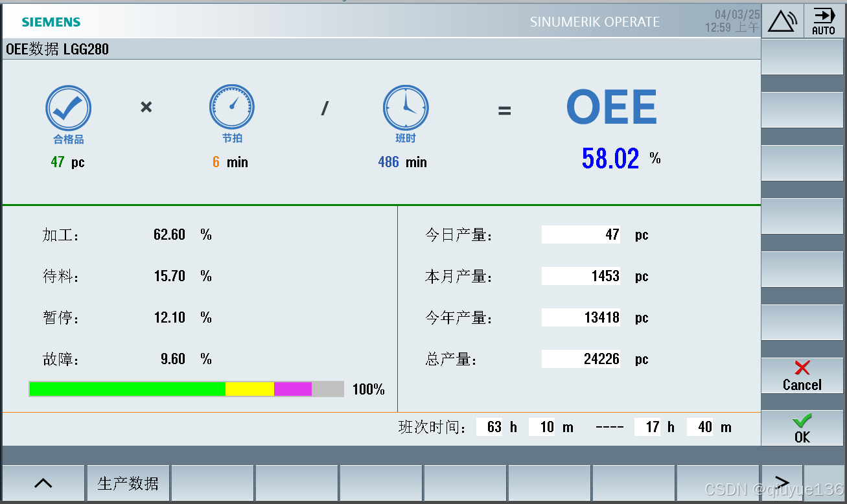Screen dimensions: 847x504
Task: Click the yellow waiting segment of the bar
Action: coord(249,389)
